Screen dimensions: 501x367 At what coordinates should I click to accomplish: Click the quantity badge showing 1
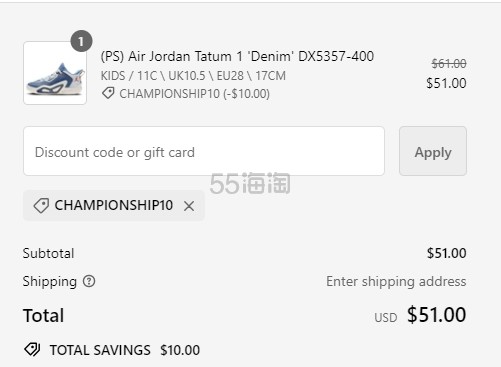81,41
